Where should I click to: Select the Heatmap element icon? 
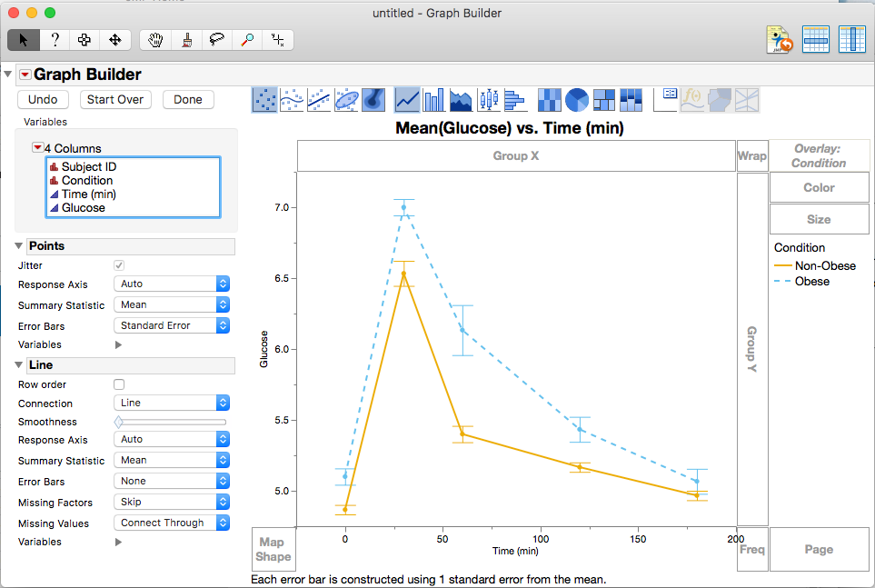[549, 101]
